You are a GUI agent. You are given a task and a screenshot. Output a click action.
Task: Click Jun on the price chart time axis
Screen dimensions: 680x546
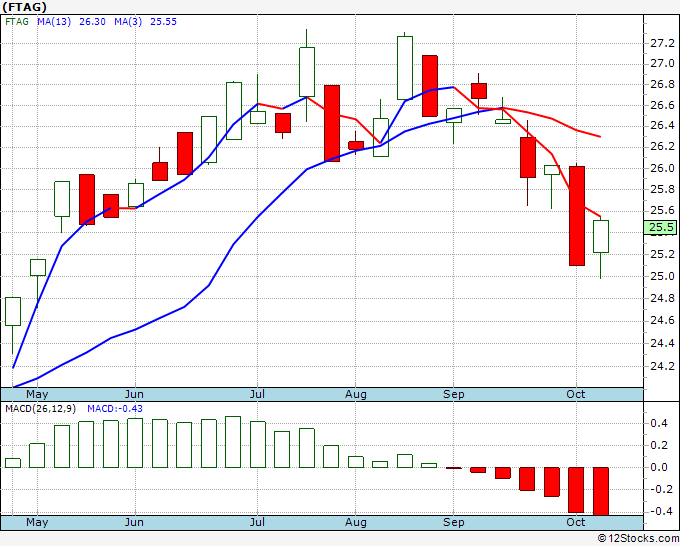pyautogui.click(x=134, y=394)
